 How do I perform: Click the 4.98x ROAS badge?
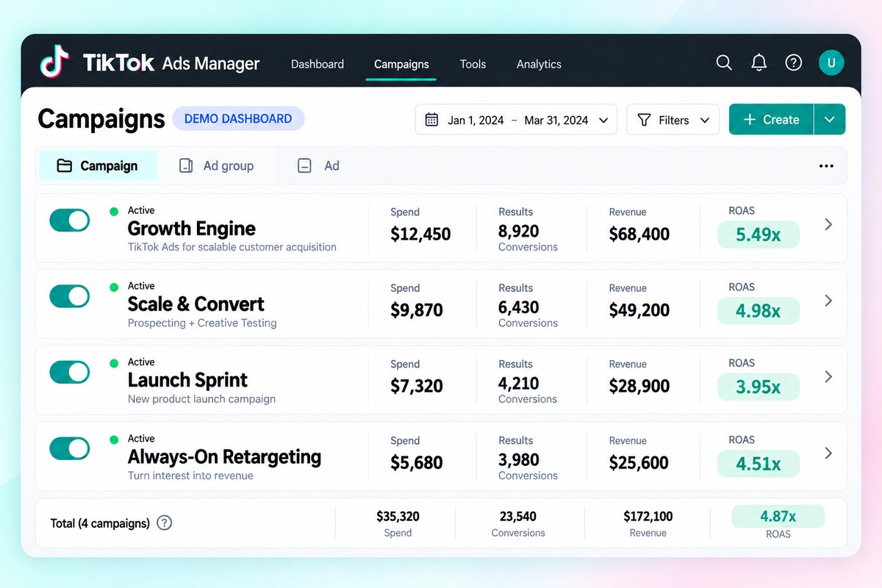point(759,311)
